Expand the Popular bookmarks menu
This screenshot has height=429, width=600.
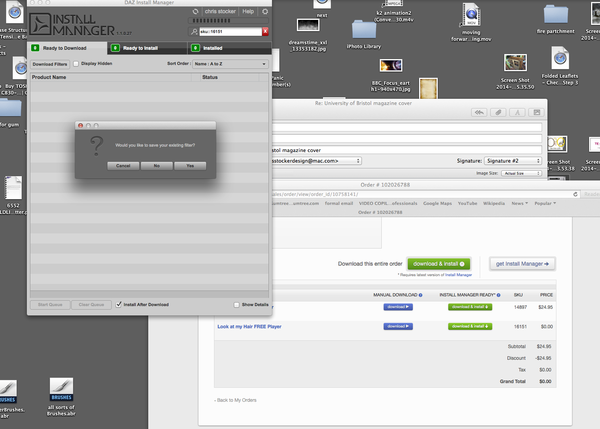(x=545, y=203)
